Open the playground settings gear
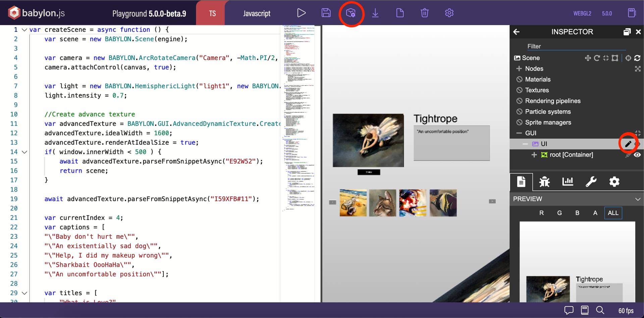 449,13
